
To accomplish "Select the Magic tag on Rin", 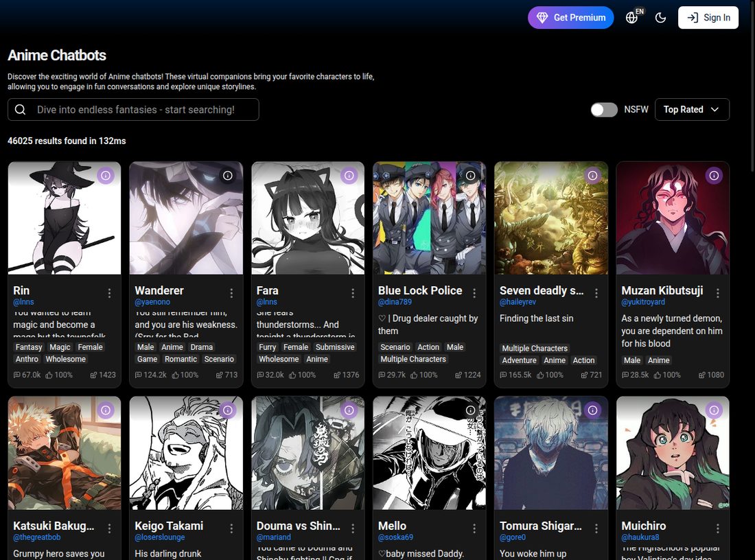I will (x=60, y=347).
